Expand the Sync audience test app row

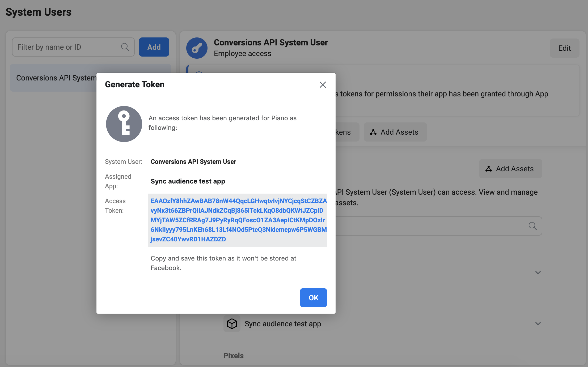point(538,324)
